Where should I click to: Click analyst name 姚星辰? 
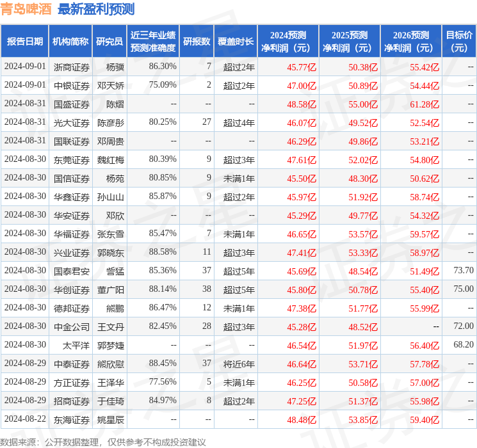[110, 420]
